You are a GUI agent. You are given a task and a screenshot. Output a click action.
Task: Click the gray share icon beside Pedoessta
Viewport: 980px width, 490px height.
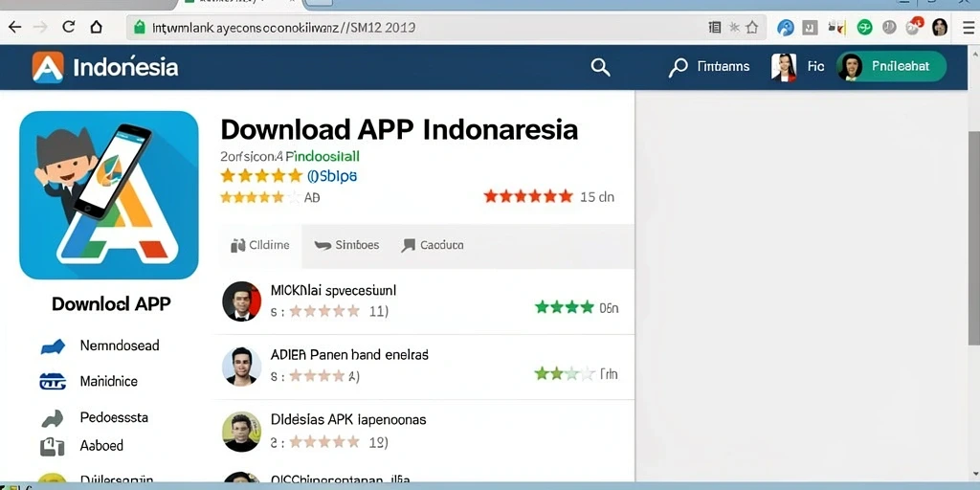point(53,418)
